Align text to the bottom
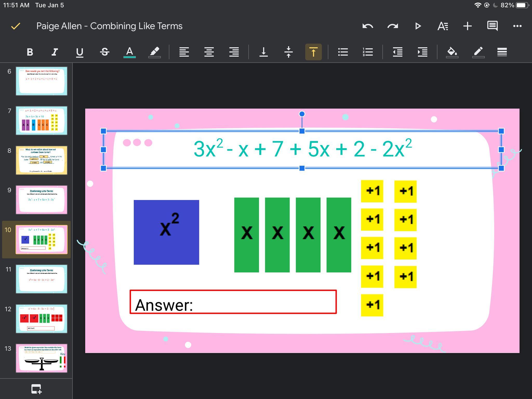Image resolution: width=532 pixels, height=399 pixels. (263, 52)
